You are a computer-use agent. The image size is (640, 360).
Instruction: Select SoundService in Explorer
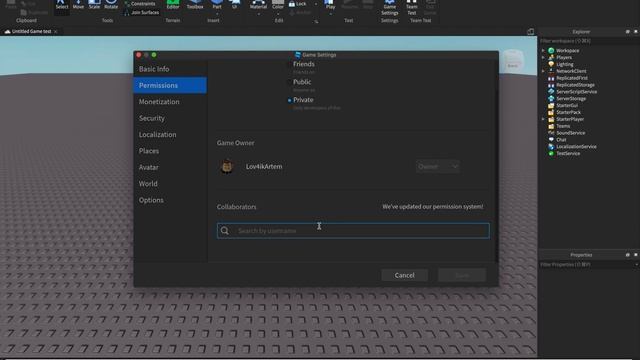[x=571, y=133]
